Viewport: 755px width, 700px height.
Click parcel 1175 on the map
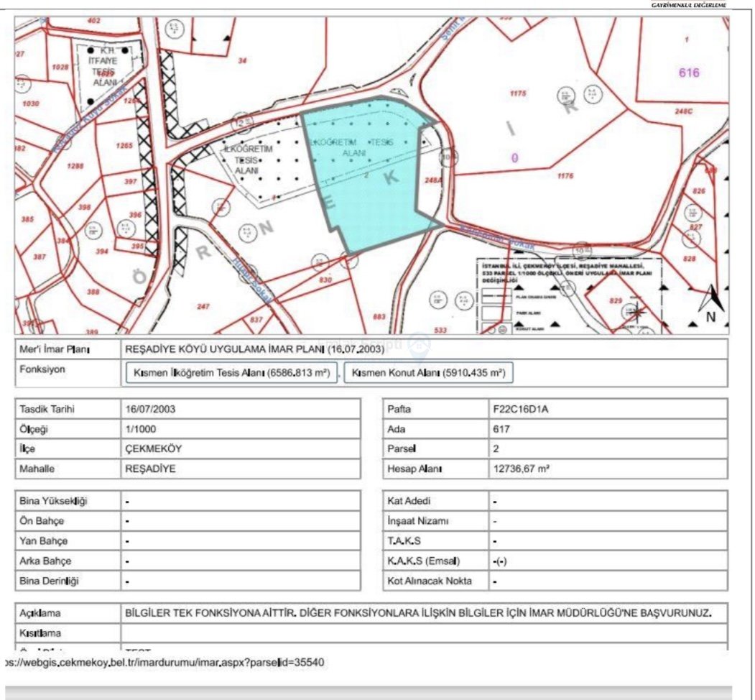pyautogui.click(x=518, y=94)
